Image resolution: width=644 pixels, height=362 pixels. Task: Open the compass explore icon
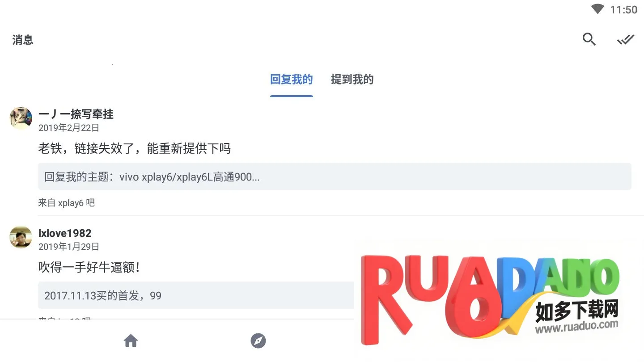pyautogui.click(x=258, y=341)
